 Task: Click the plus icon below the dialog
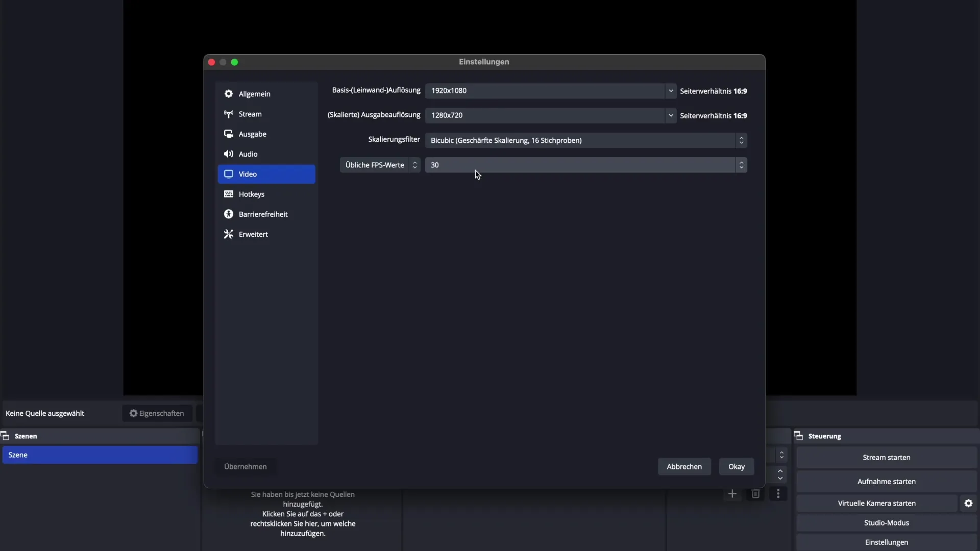[732, 493]
